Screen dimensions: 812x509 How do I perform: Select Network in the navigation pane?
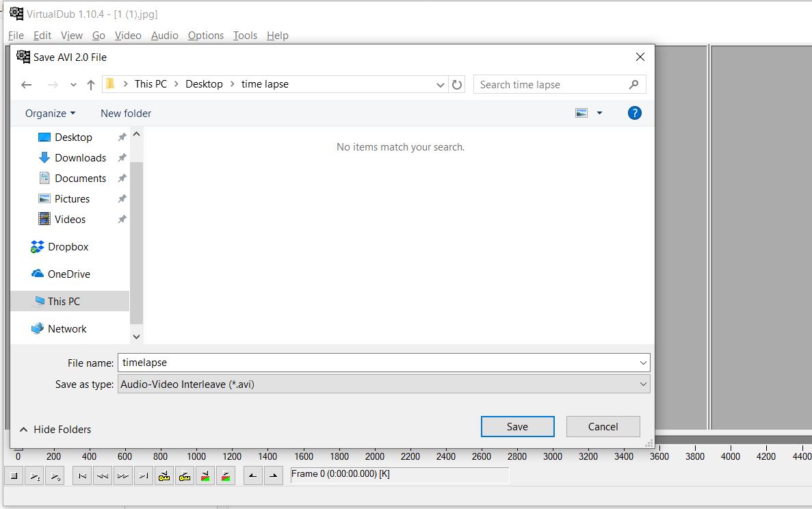[67, 329]
